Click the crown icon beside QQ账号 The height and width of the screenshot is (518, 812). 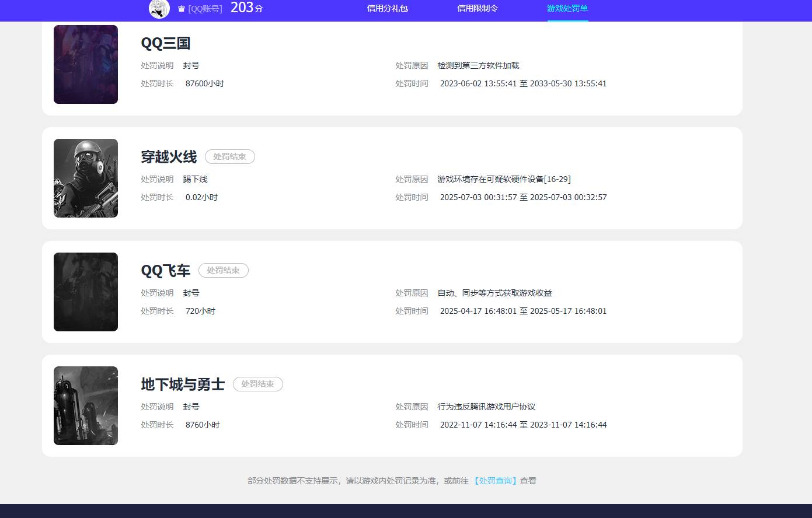click(x=182, y=9)
